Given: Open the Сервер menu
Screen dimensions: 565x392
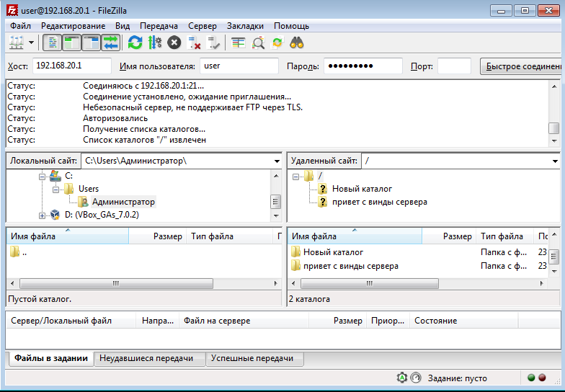Looking at the screenshot, I should click(x=203, y=26).
